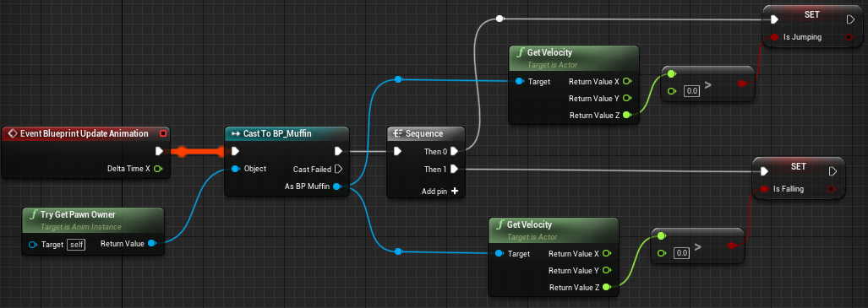Click the red delegate pin on Event Blueprint Update Animation
Image resolution: width=868 pixels, height=308 pixels.
pyautogui.click(x=163, y=133)
